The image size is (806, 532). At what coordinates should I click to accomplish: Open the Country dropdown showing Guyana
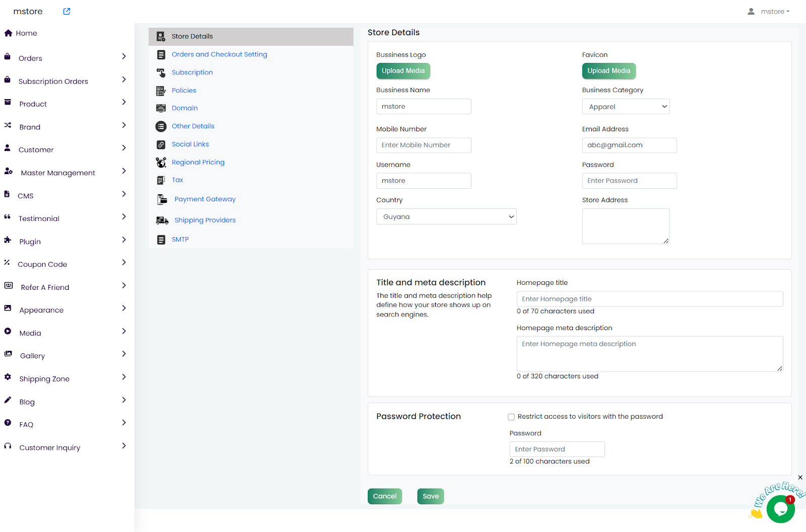446,217
